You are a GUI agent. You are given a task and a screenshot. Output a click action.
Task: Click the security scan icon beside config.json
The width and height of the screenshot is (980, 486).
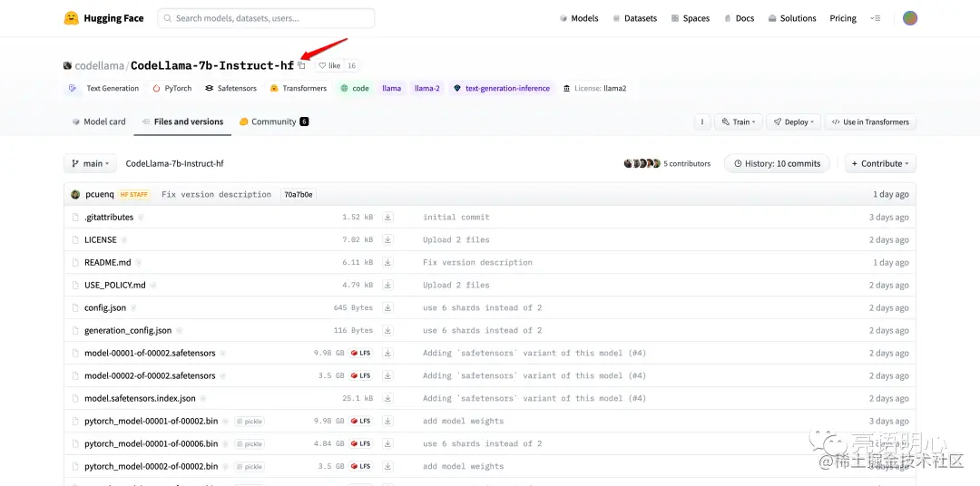click(133, 308)
